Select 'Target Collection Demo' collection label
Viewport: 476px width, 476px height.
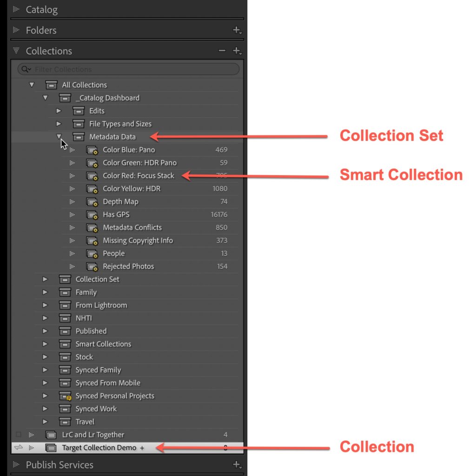(99, 448)
